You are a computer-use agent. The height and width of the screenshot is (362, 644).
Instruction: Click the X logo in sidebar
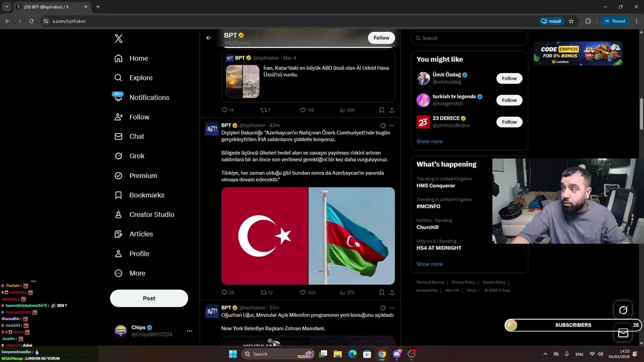click(x=119, y=39)
